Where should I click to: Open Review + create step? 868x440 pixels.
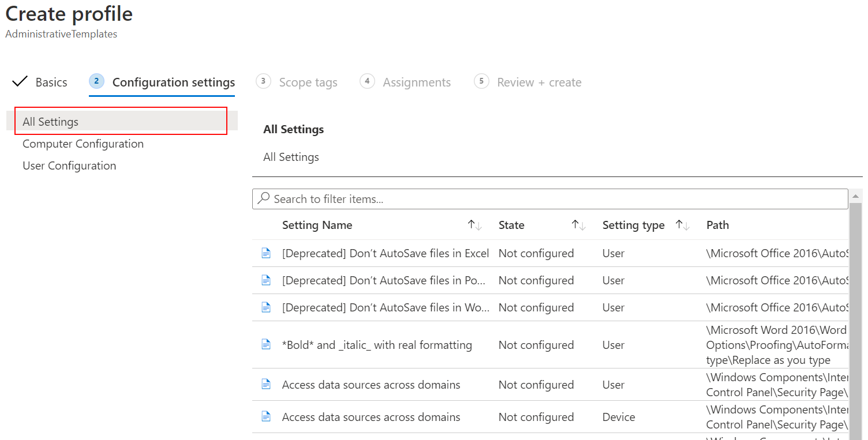(539, 82)
